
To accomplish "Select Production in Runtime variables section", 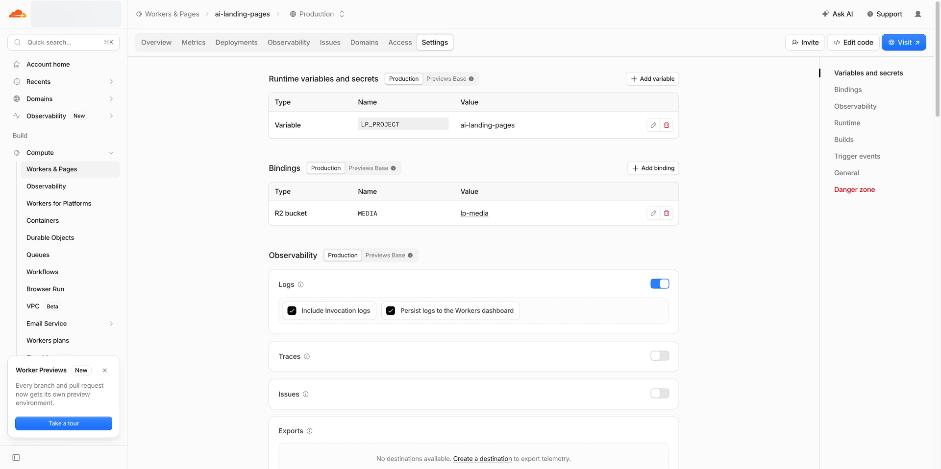I will tap(403, 79).
